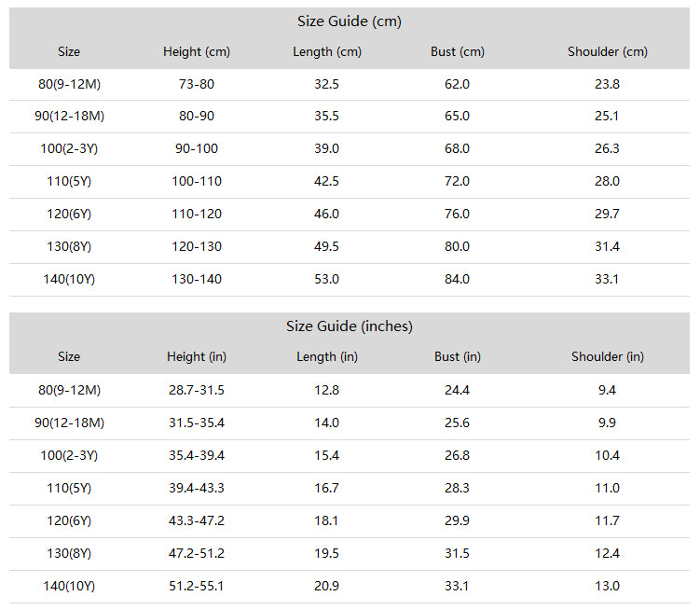
Task: Select the 80(9-12M) row in cm table
Action: click(350, 85)
